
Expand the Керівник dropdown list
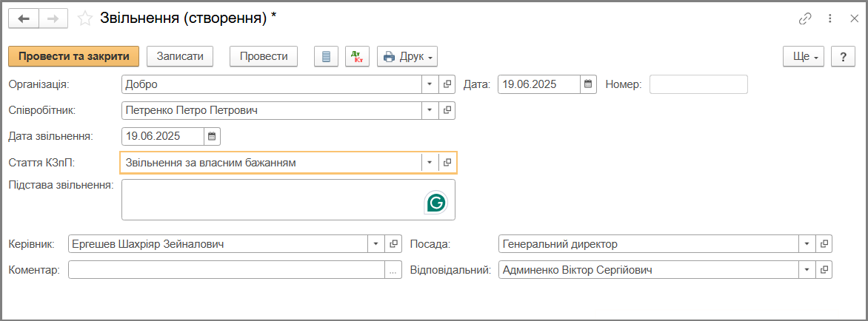(x=376, y=243)
